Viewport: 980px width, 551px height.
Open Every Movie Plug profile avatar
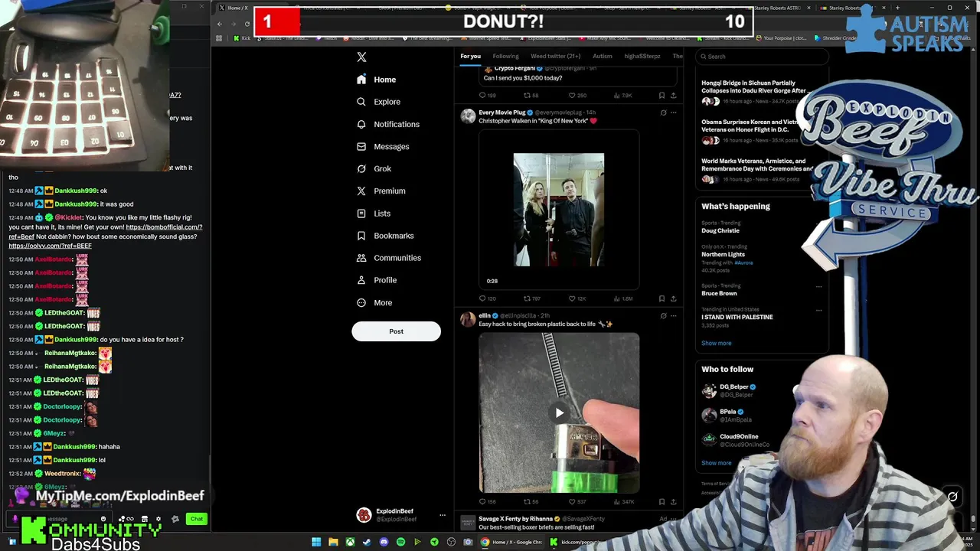[x=467, y=116]
